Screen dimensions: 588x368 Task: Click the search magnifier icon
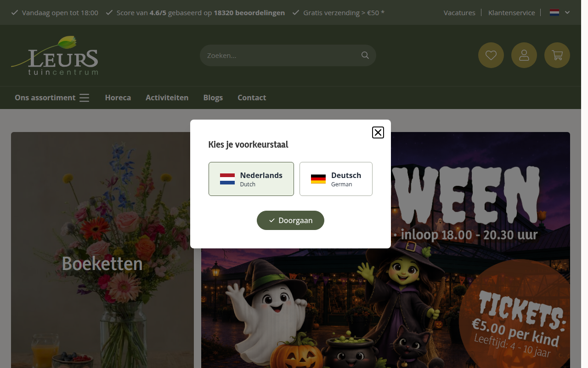pyautogui.click(x=365, y=55)
